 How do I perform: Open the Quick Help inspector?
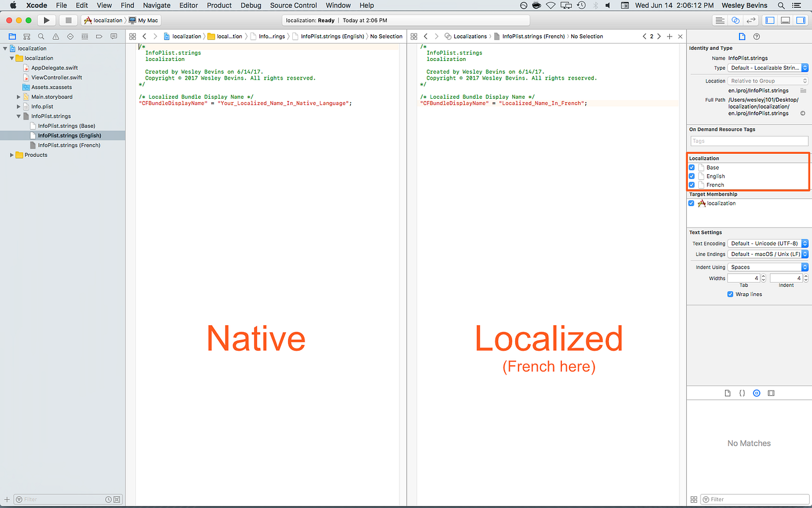(757, 36)
